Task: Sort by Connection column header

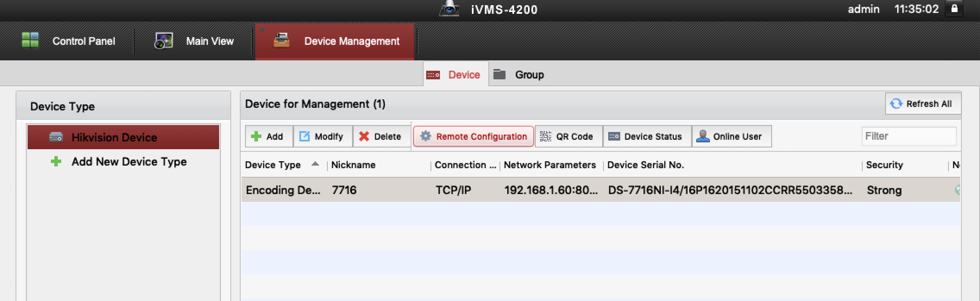Action: click(x=465, y=165)
